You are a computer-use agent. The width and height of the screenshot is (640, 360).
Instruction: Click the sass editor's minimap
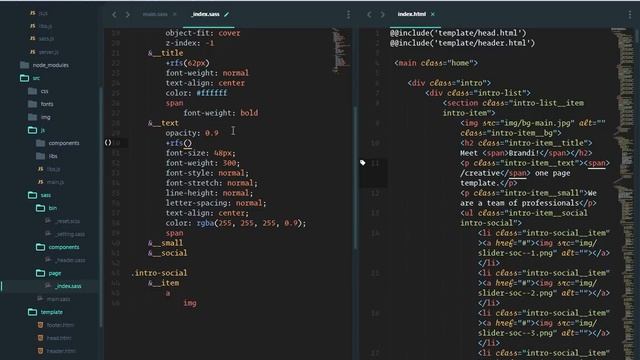[341, 51]
